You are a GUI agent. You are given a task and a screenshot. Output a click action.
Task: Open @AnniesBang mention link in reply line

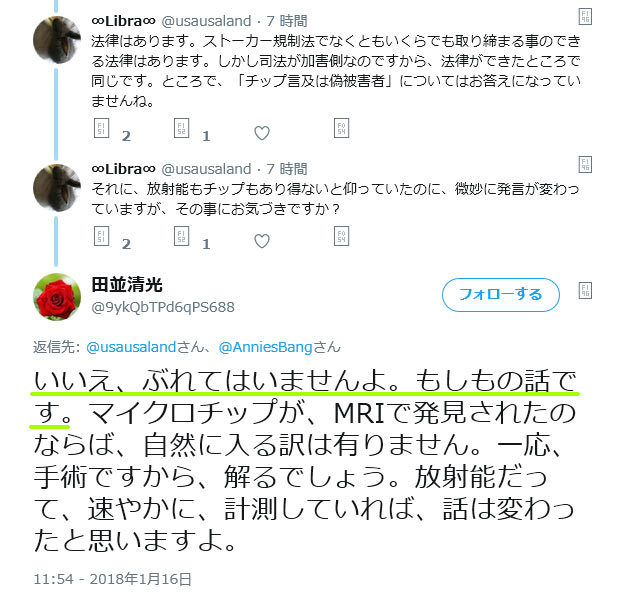265,347
